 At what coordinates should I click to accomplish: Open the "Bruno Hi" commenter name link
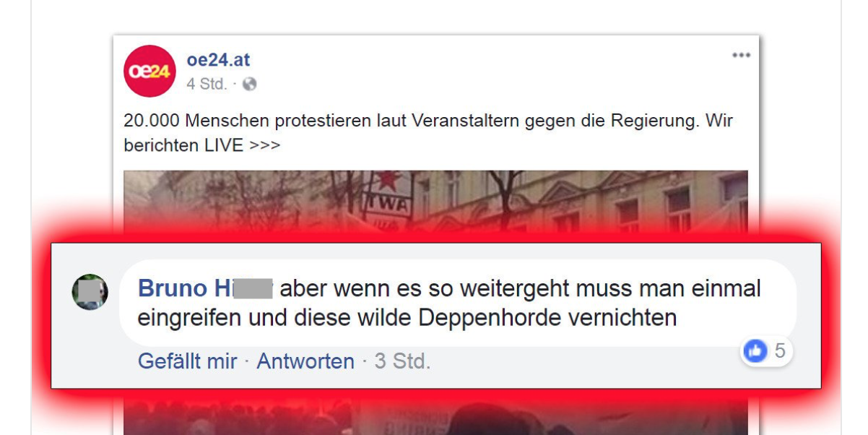[205, 288]
